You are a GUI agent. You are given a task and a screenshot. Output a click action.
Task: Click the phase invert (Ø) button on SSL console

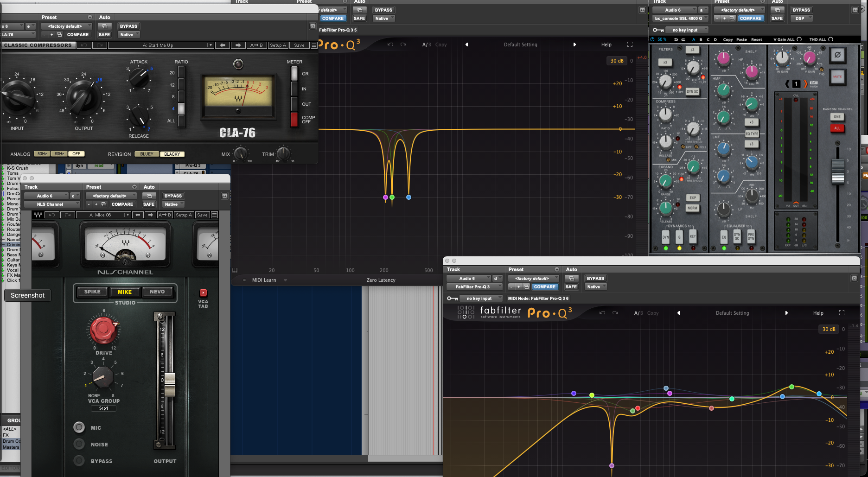[x=837, y=55]
